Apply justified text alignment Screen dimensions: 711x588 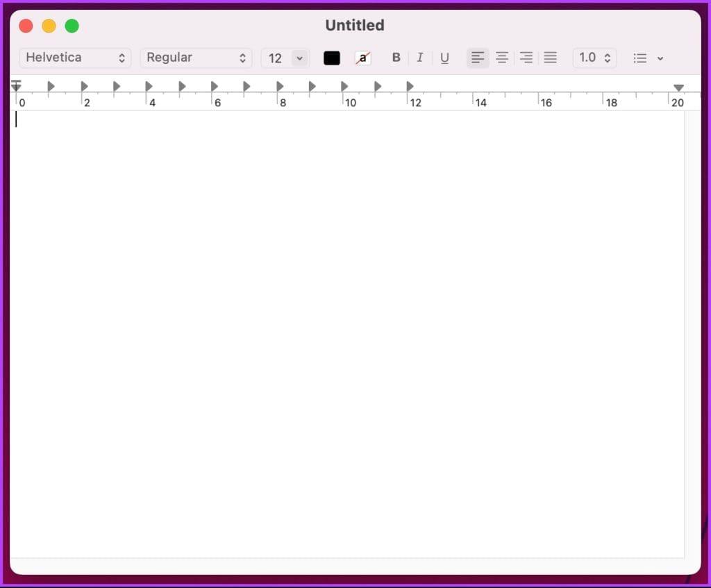[551, 58]
